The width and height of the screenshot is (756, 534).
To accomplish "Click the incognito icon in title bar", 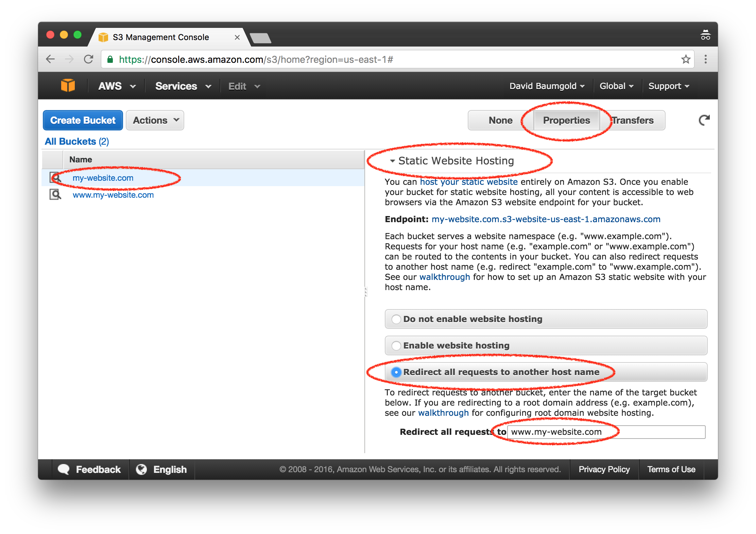I will pyautogui.click(x=705, y=35).
